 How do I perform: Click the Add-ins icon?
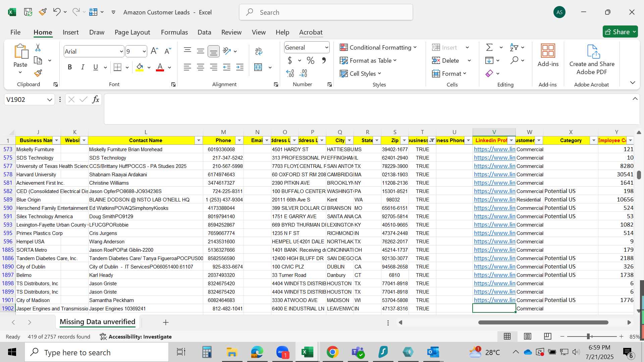548,51
